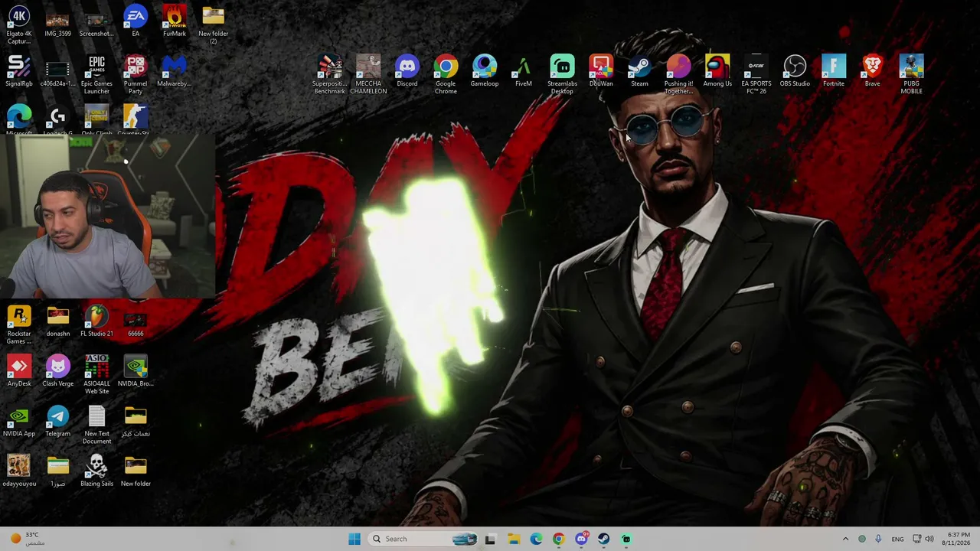Viewport: 980px width, 551px height.
Task: Open the ASIO4ALL Web Site shortcut
Action: [x=96, y=375]
